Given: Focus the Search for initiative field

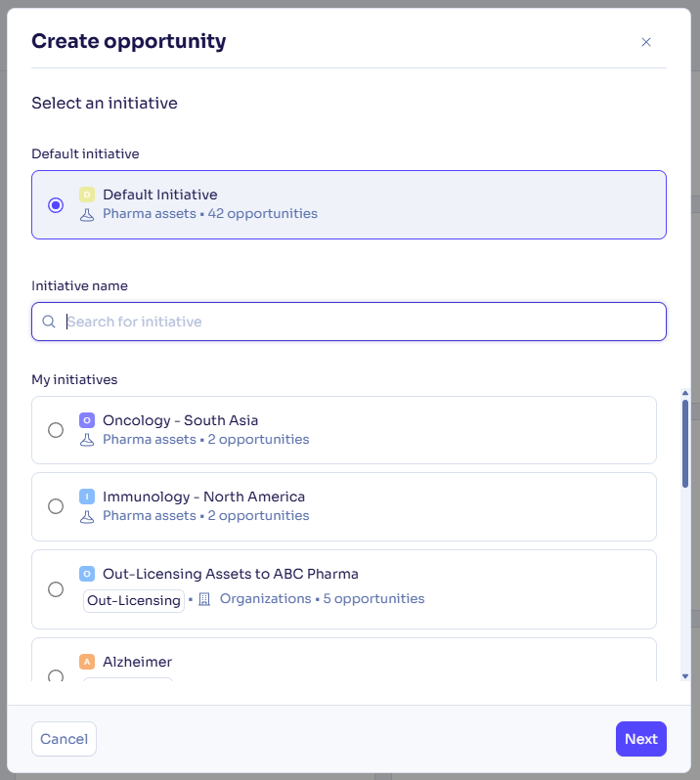Looking at the screenshot, I should pos(349,322).
